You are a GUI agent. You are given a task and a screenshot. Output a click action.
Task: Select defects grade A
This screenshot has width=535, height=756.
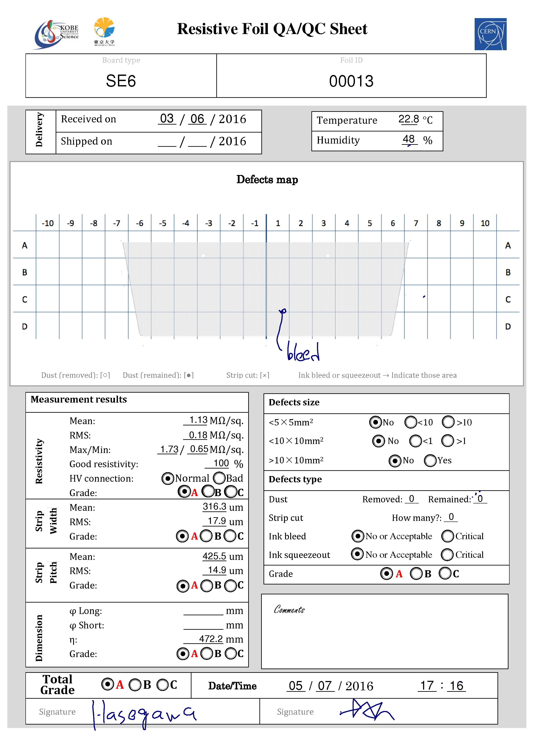tap(386, 574)
